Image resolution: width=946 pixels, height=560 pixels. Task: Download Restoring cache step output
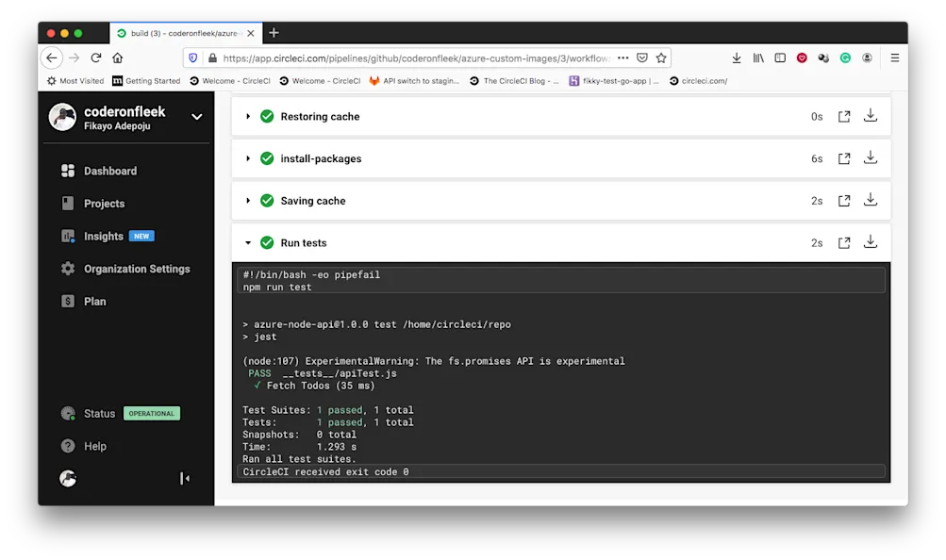[x=870, y=116]
